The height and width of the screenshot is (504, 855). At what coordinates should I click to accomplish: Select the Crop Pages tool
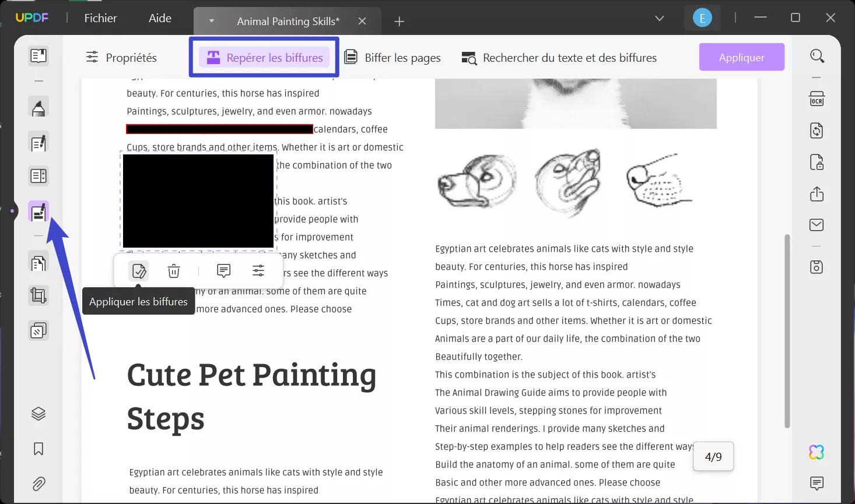[x=38, y=296]
